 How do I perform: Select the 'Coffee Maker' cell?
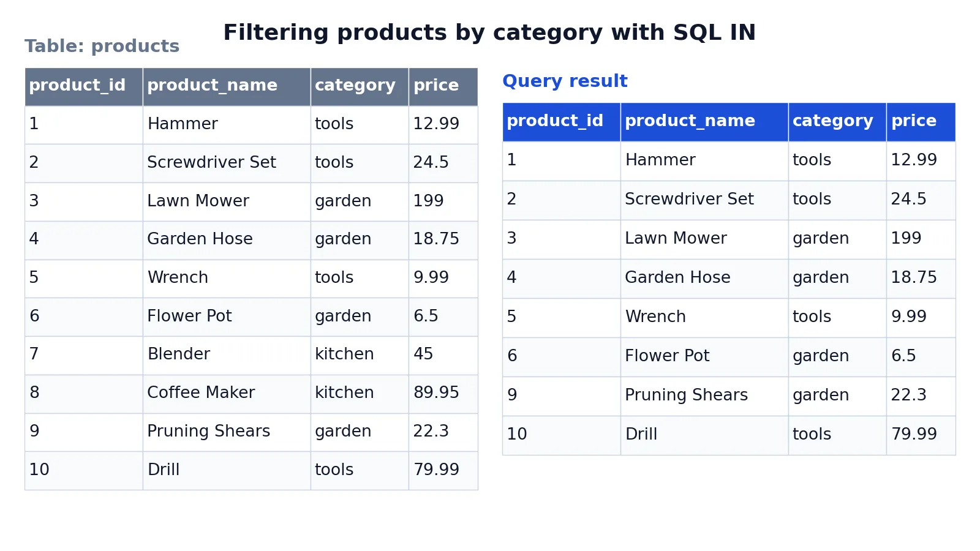(x=227, y=394)
